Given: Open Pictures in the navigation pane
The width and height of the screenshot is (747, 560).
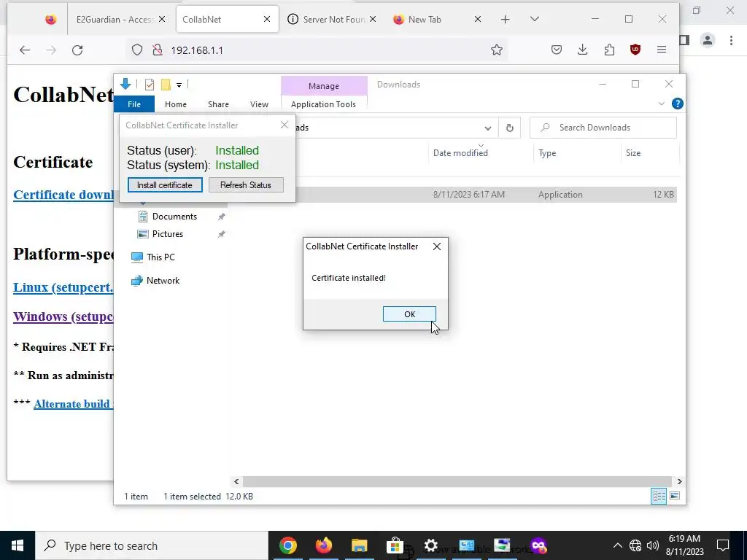Looking at the screenshot, I should [x=167, y=234].
